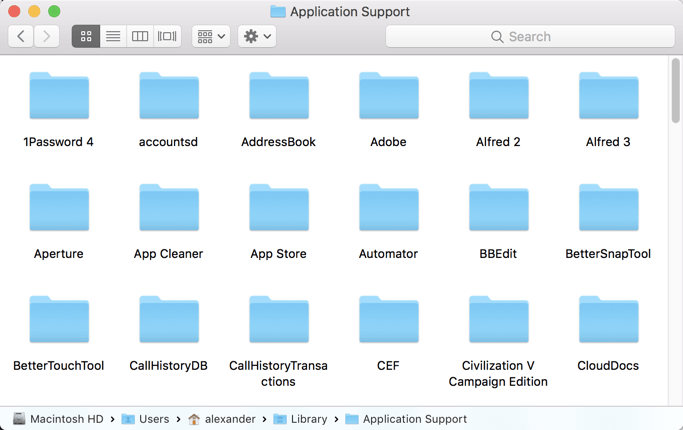Click Users in the path bar
Image resolution: width=683 pixels, height=430 pixels.
tap(145, 419)
